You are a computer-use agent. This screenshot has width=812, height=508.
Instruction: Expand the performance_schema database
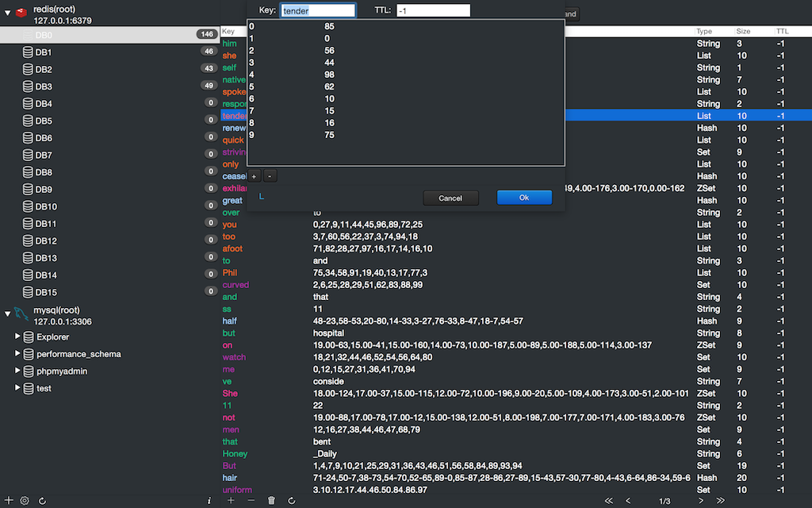(x=18, y=354)
